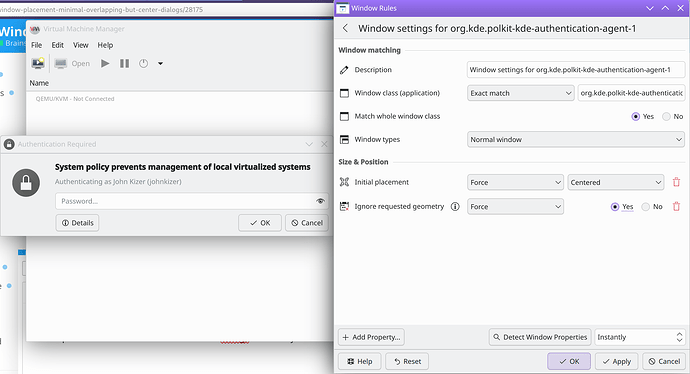Open Ignore requested geometry Force dropdown
690x374 pixels.
coord(515,206)
